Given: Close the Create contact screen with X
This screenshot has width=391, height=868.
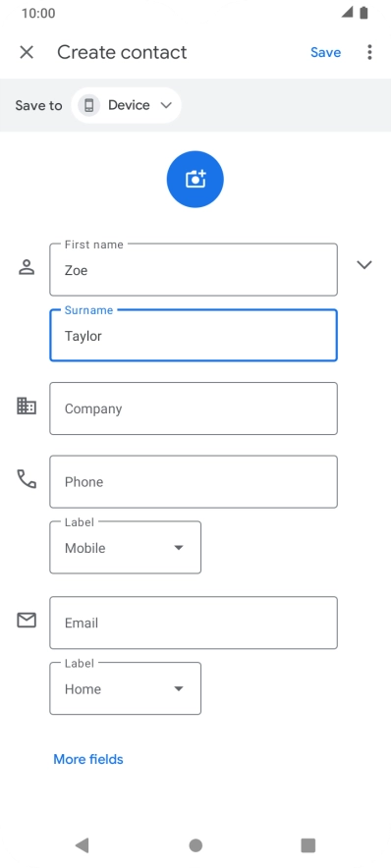Looking at the screenshot, I should pos(27,52).
